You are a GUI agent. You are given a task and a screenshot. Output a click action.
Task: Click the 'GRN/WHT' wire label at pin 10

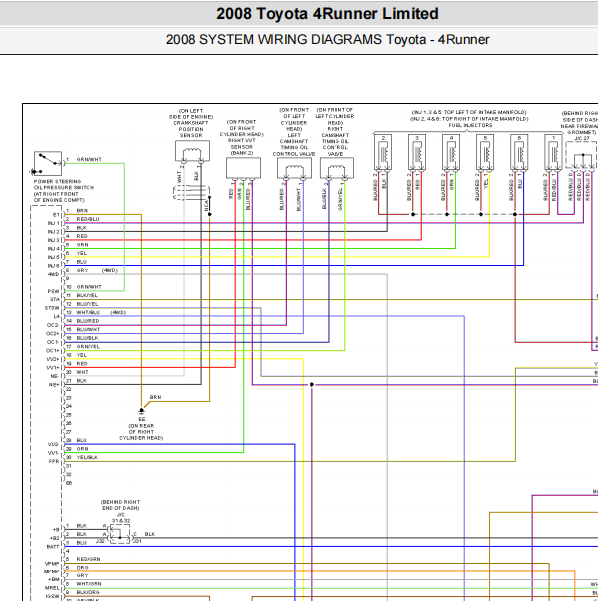point(89,287)
